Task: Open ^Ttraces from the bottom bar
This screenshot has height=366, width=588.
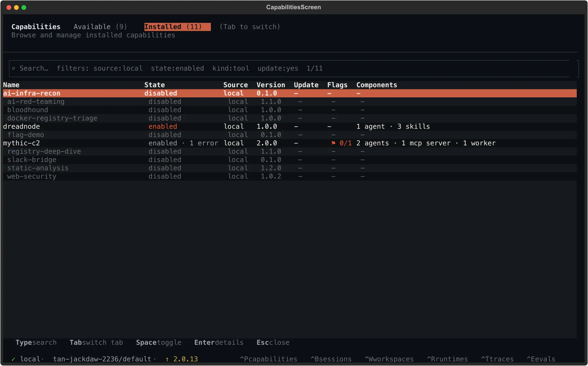Action: (x=498, y=359)
